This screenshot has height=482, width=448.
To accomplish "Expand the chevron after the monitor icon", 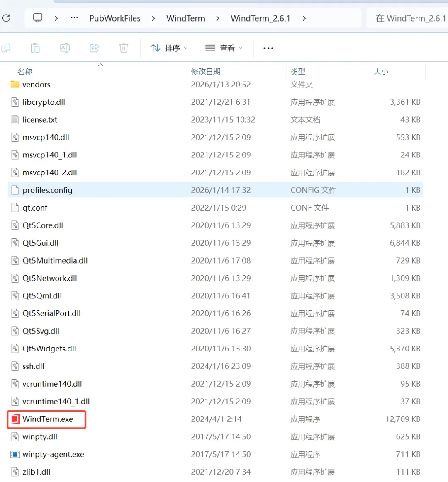I will 56,19.
